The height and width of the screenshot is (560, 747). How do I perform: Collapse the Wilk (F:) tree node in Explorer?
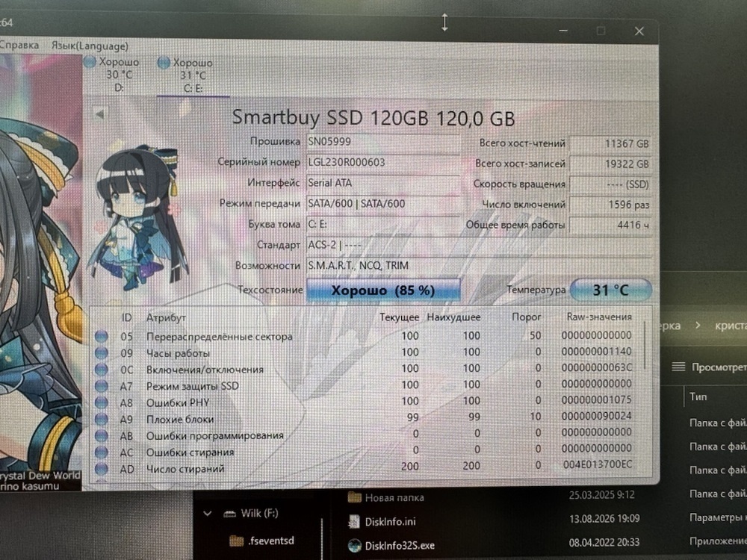[x=207, y=514]
